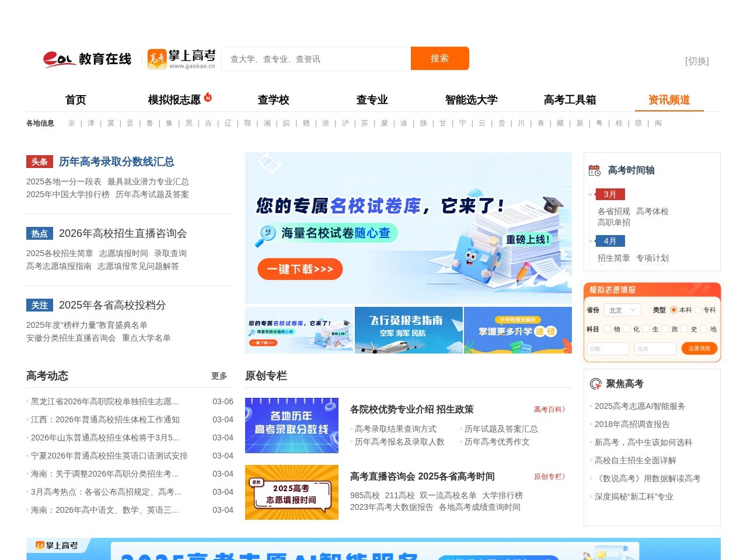The width and height of the screenshot is (747, 560).
Task: Click the calendar icon beside 高考时间轴
Action: tap(594, 170)
